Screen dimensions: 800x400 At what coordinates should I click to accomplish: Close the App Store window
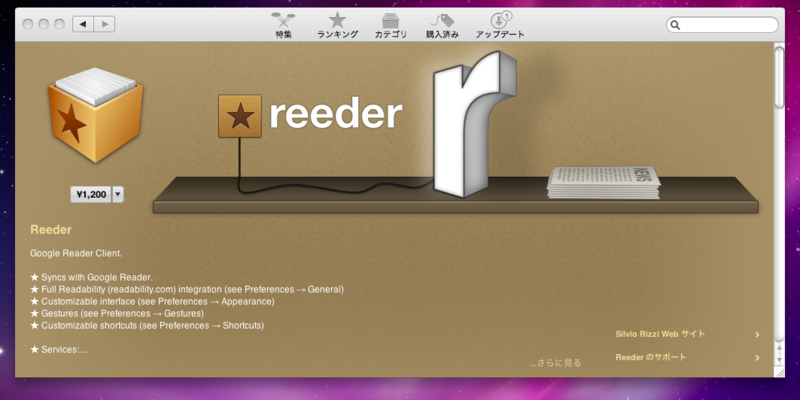(x=28, y=24)
